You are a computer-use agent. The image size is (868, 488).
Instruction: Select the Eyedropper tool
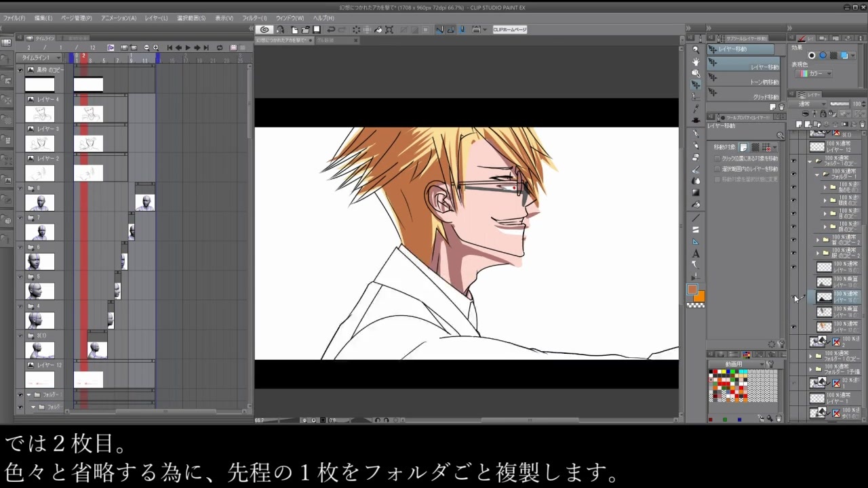696,108
